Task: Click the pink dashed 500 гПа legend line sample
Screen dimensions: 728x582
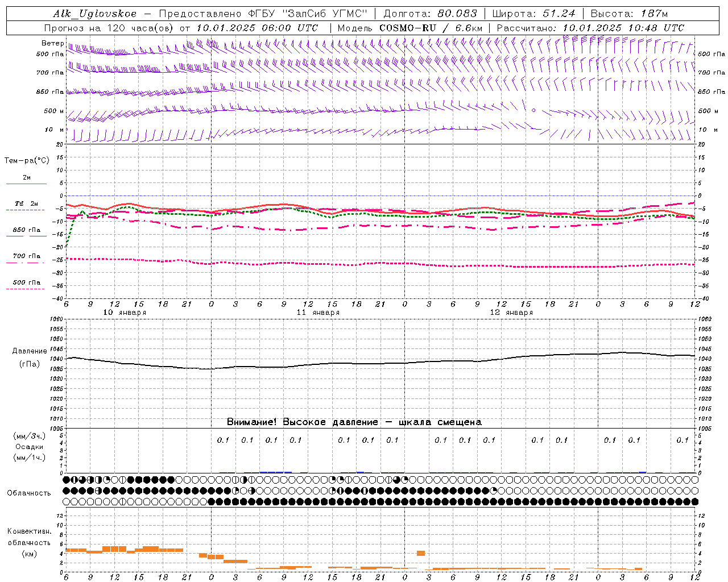Action: (x=26, y=289)
